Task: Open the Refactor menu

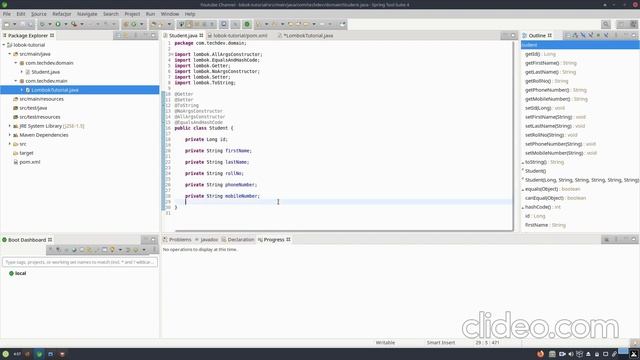Action: coord(62,14)
